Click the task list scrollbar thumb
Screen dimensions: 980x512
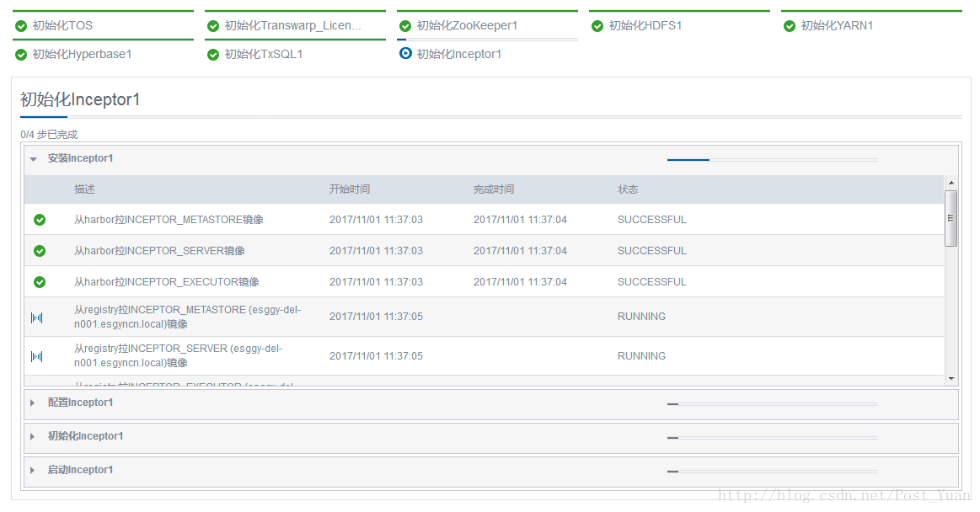(951, 219)
